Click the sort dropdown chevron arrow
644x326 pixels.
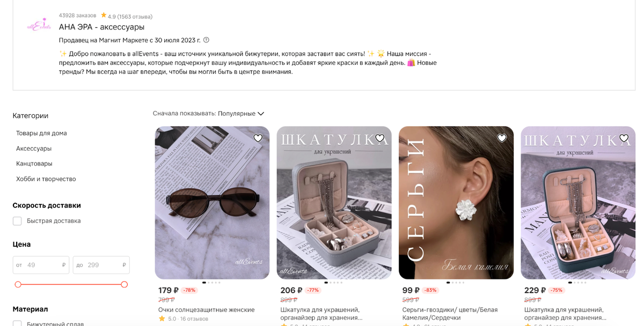[261, 114]
